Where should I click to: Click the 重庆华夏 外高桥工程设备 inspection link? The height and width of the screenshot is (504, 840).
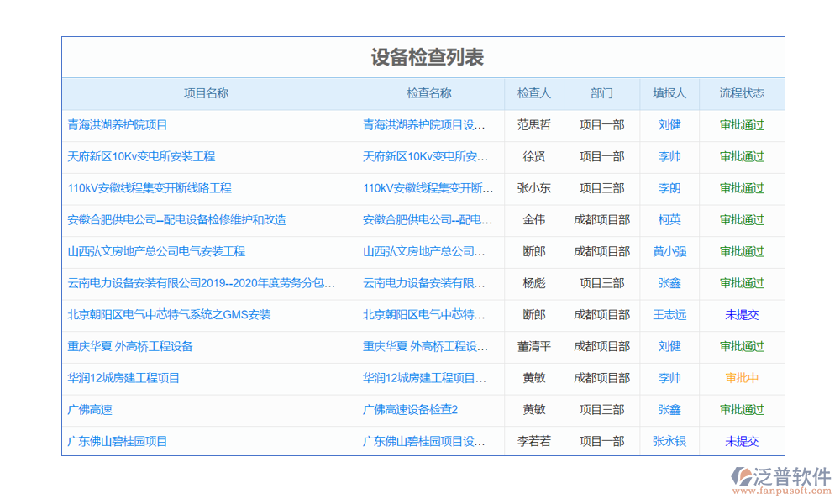coord(428,346)
